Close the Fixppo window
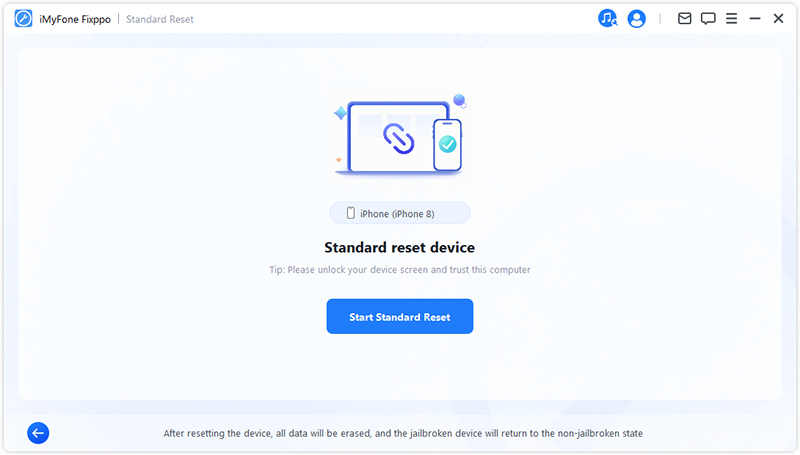The width and height of the screenshot is (800, 455). pos(778,19)
